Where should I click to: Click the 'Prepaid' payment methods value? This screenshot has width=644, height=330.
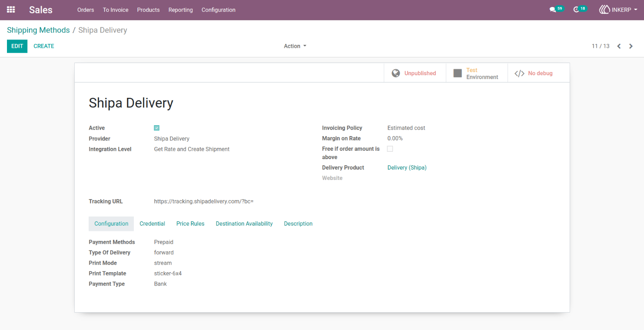(x=163, y=242)
